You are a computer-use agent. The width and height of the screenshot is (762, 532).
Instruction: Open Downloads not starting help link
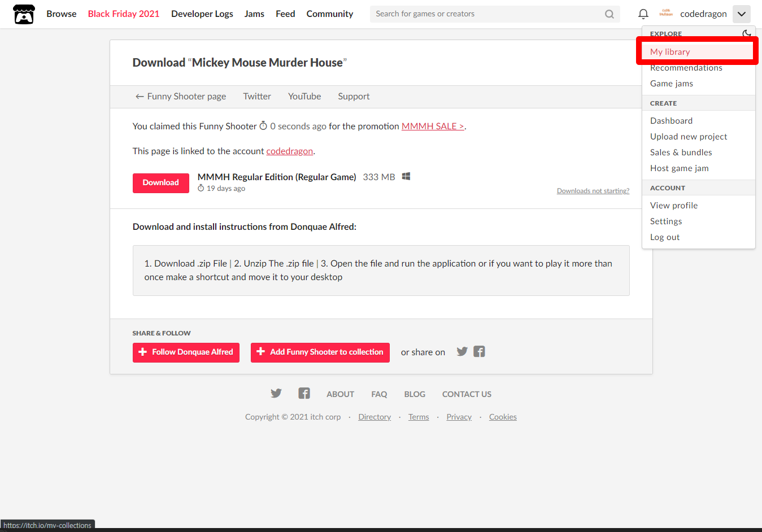click(x=593, y=191)
